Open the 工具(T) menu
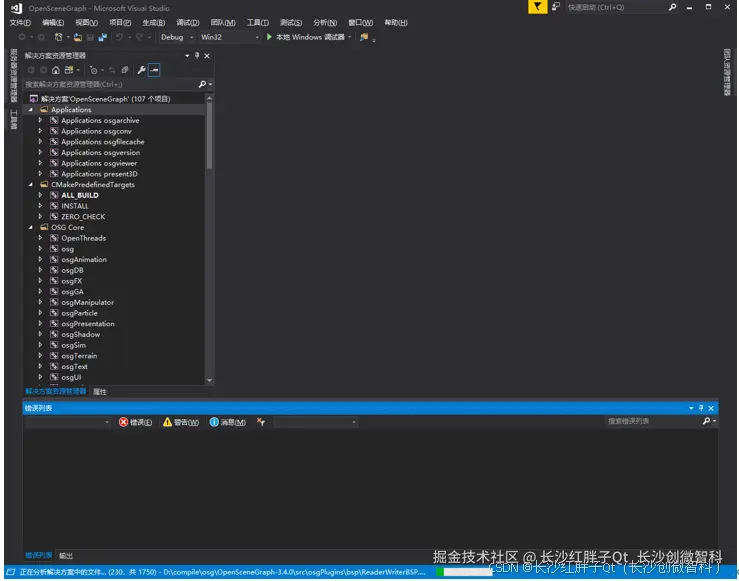Screen dimensions: 739x581 (257, 23)
